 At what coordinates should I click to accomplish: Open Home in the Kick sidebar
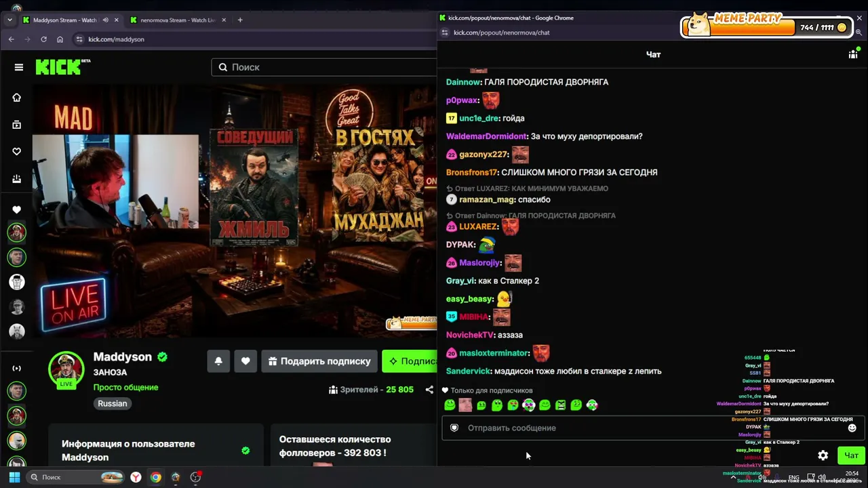click(x=17, y=98)
